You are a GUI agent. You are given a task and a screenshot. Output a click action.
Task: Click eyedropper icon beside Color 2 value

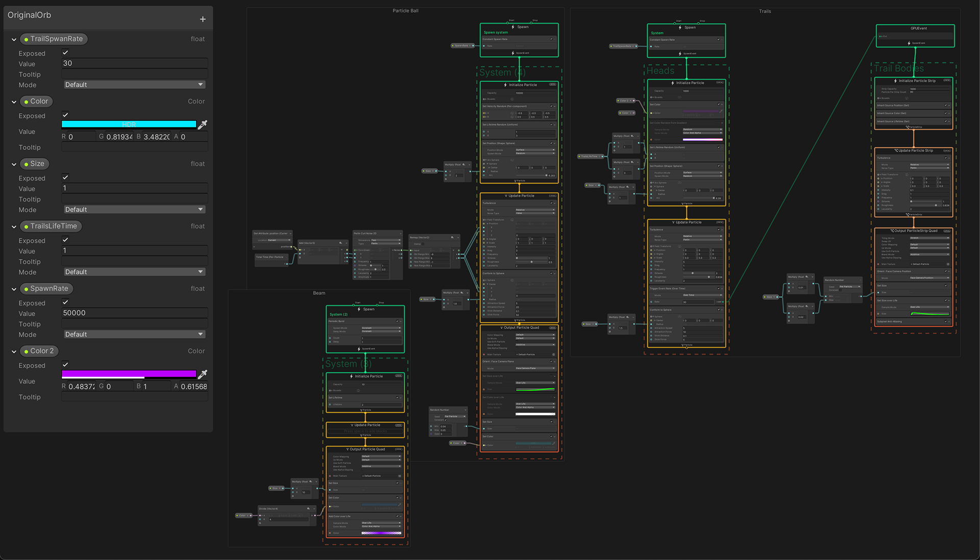203,374
